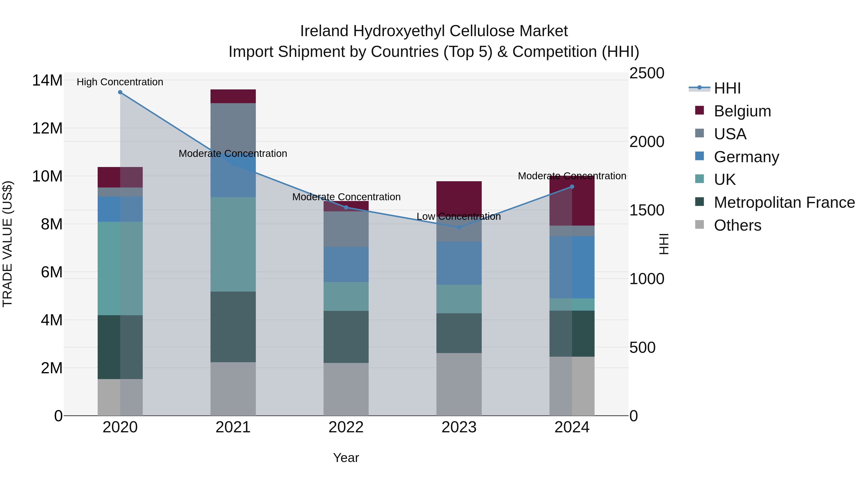Click the Belgium maroon legend swatch

coord(699,110)
